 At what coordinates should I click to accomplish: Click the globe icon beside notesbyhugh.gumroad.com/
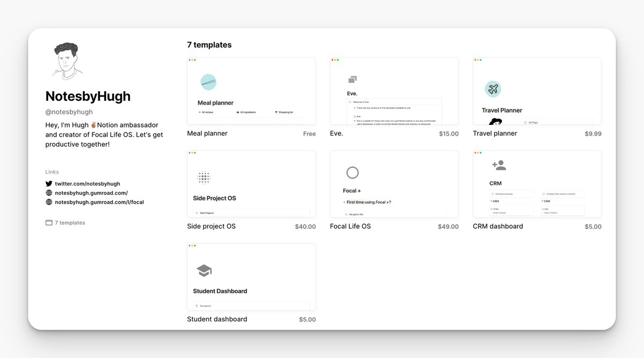[49, 193]
